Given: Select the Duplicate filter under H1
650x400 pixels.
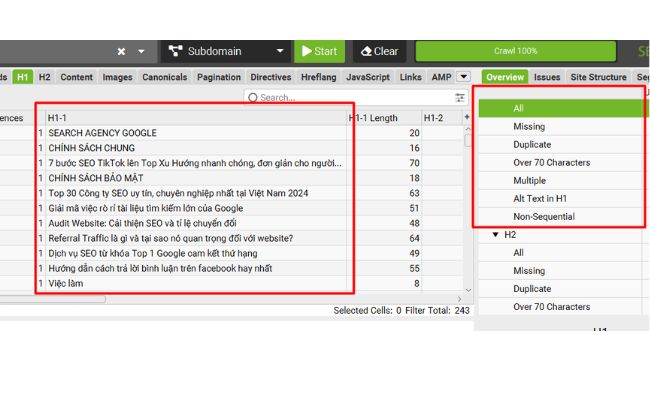Looking at the screenshot, I should coord(531,144).
